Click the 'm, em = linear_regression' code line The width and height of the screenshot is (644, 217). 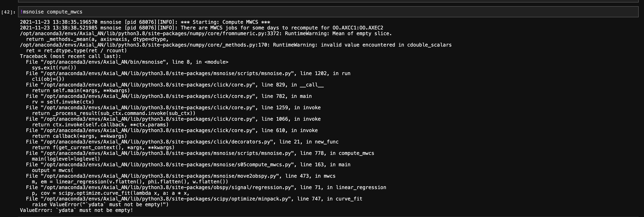(x=130, y=182)
